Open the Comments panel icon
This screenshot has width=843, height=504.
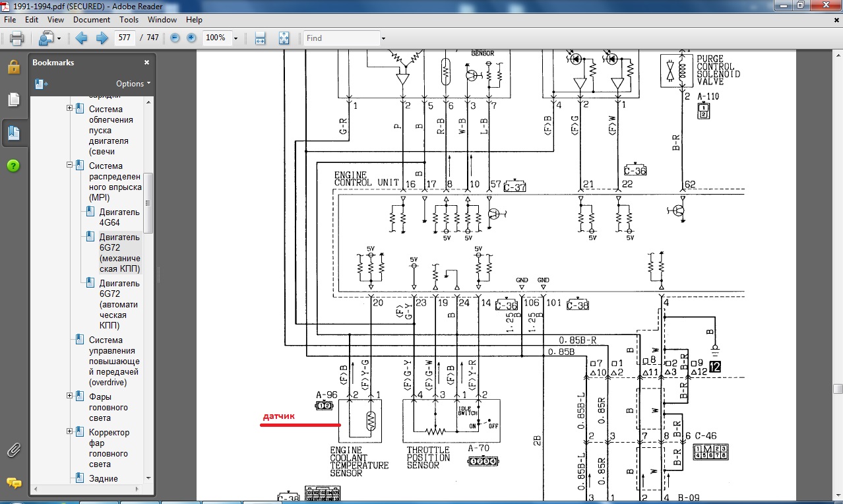tap(13, 484)
